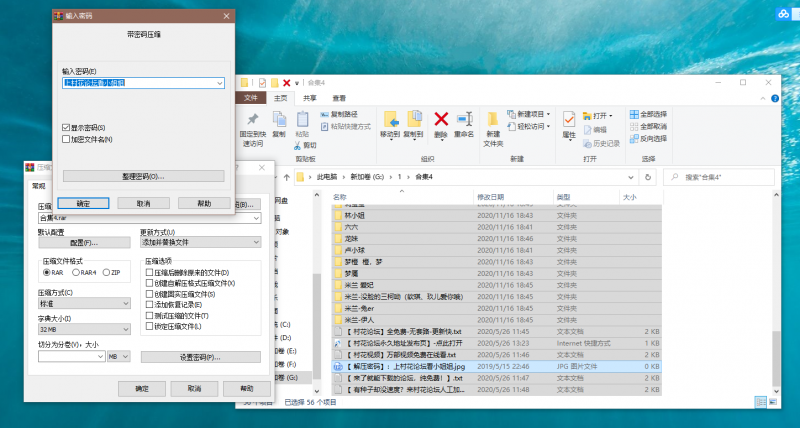Enable Encrypt file names (加密文件名) checkbox
The height and width of the screenshot is (428, 800).
tap(65, 139)
